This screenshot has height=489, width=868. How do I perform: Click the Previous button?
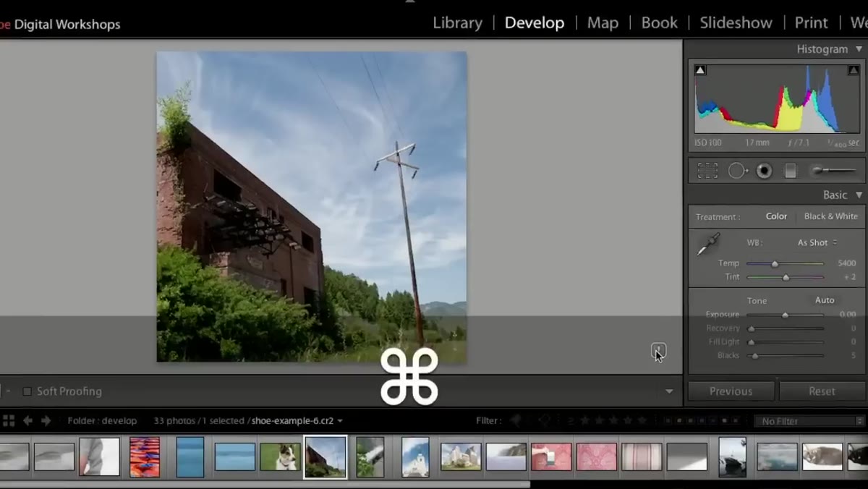731,391
